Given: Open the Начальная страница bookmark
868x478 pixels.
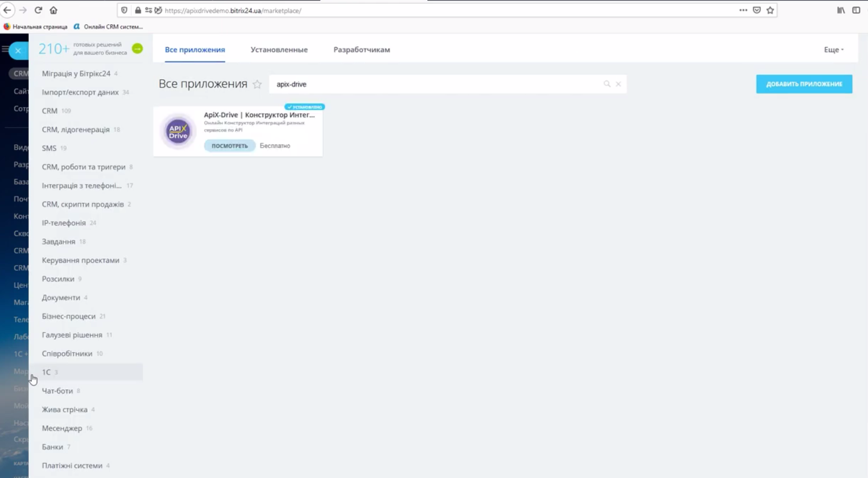Looking at the screenshot, I should click(36, 26).
